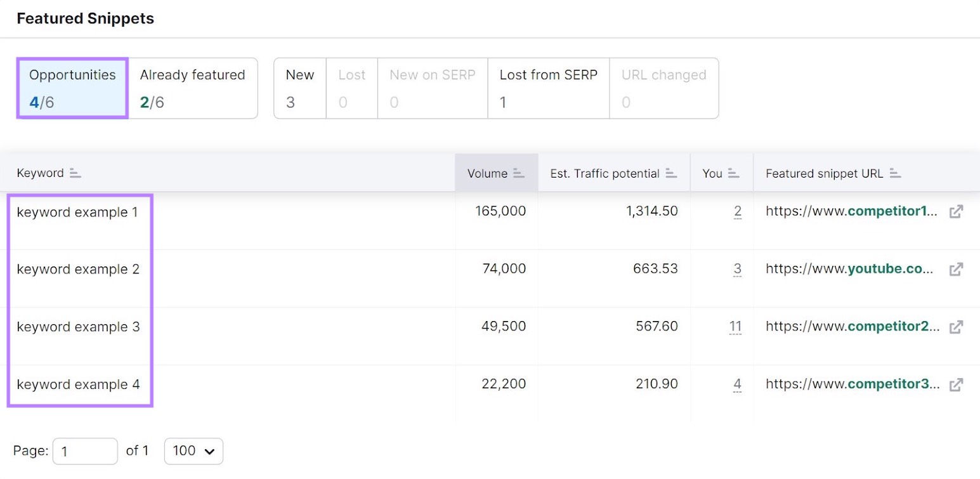The height and width of the screenshot is (479, 980).
Task: Filter by Lost from SERP
Action: click(x=548, y=88)
